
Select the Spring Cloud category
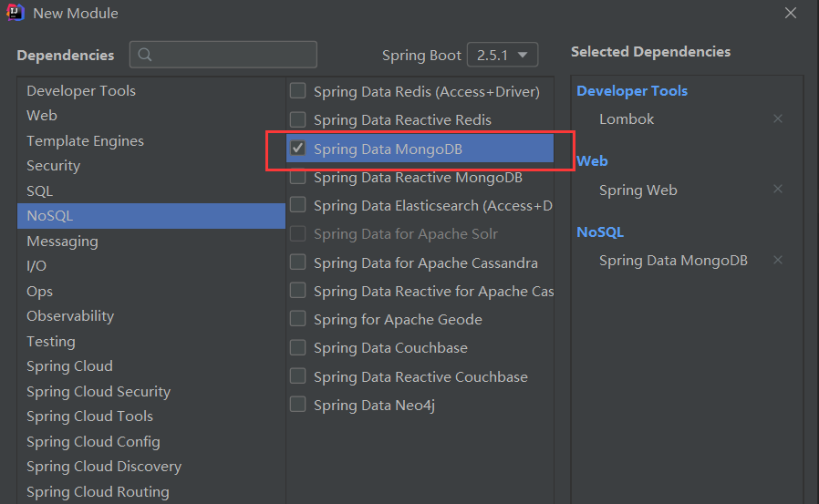click(151, 366)
